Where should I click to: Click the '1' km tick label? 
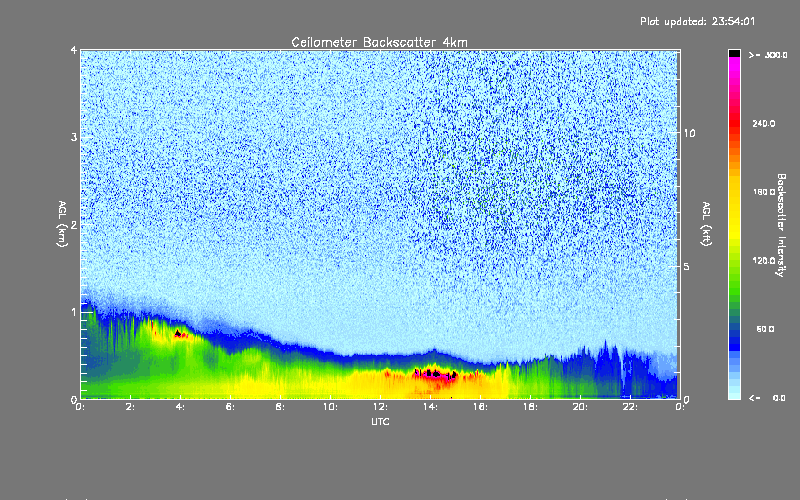74,312
